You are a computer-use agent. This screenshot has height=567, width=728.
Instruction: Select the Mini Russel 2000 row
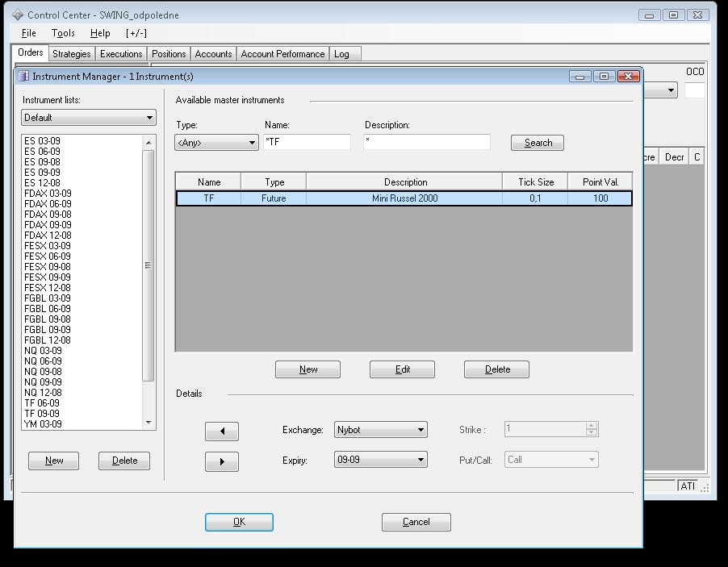404,198
